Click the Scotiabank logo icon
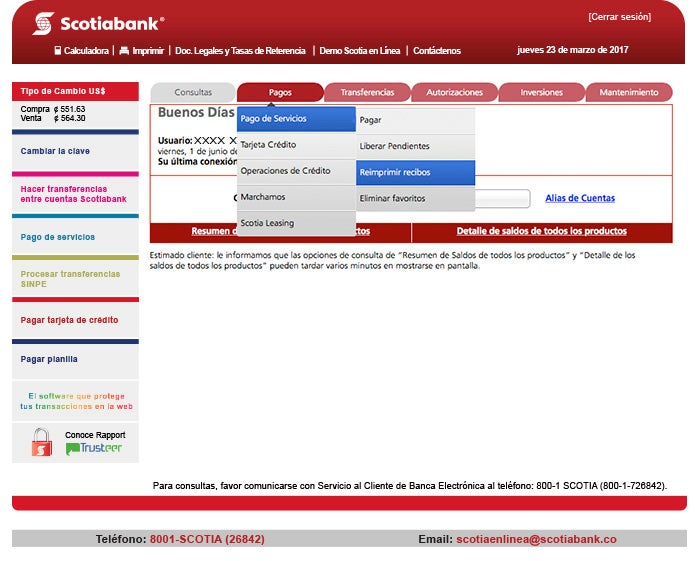 (x=43, y=23)
